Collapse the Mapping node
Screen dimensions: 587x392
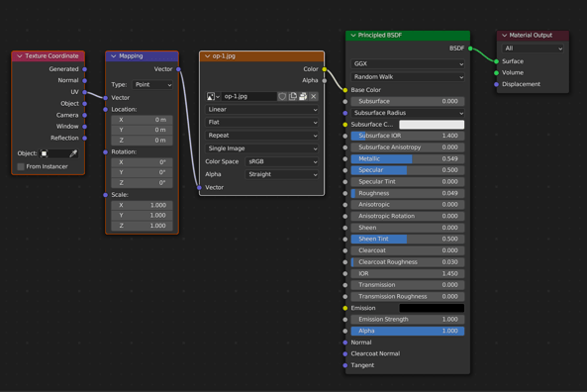[x=114, y=56]
